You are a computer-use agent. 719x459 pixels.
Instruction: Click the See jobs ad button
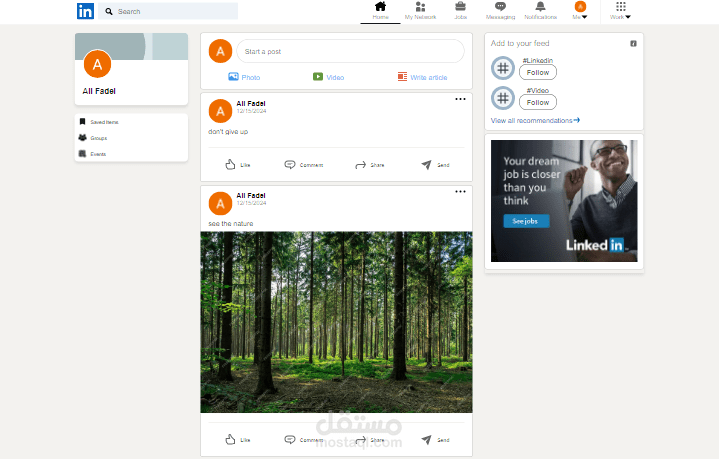(x=526, y=221)
